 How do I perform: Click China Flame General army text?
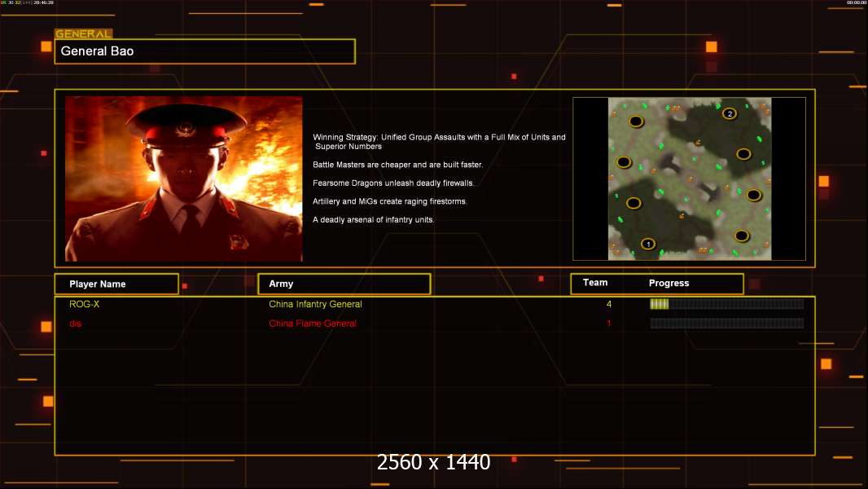coord(312,324)
